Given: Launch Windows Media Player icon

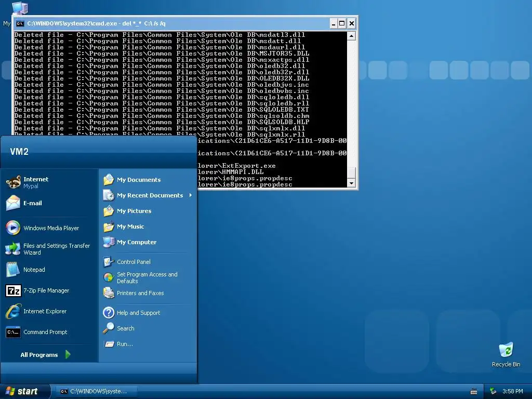Looking at the screenshot, I should pyautogui.click(x=13, y=228).
